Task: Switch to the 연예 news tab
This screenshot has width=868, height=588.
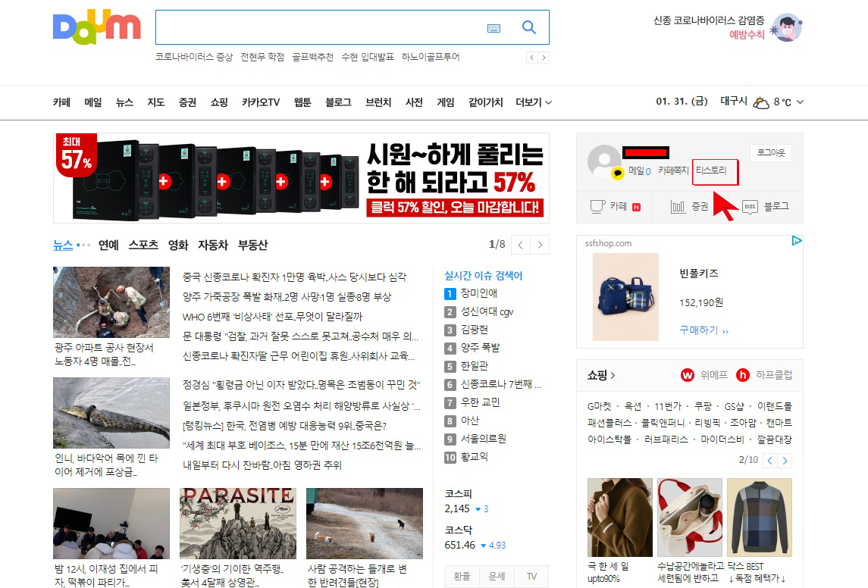Action: pyautogui.click(x=108, y=245)
